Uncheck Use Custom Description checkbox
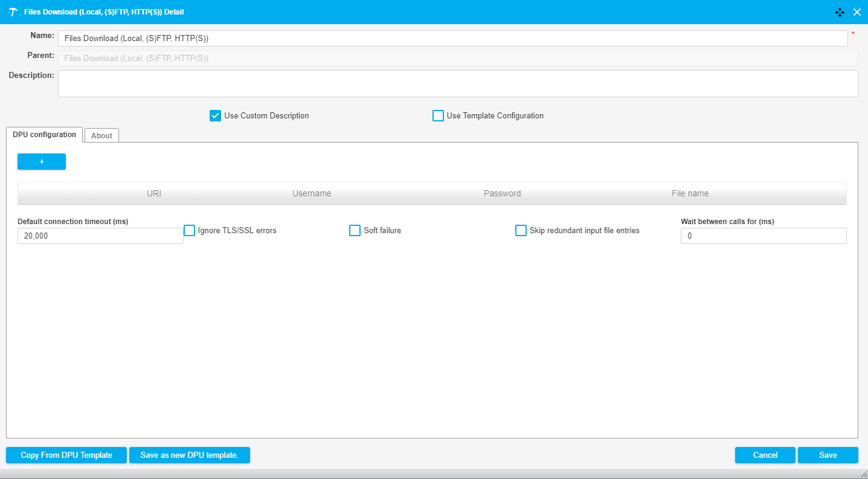Viewport: 868px width, 479px height. click(x=215, y=116)
